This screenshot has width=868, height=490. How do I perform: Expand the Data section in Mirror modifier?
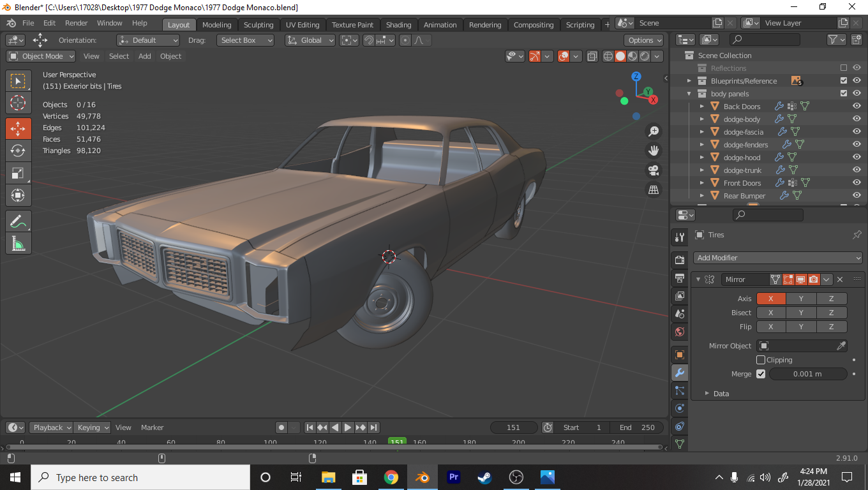coord(721,394)
